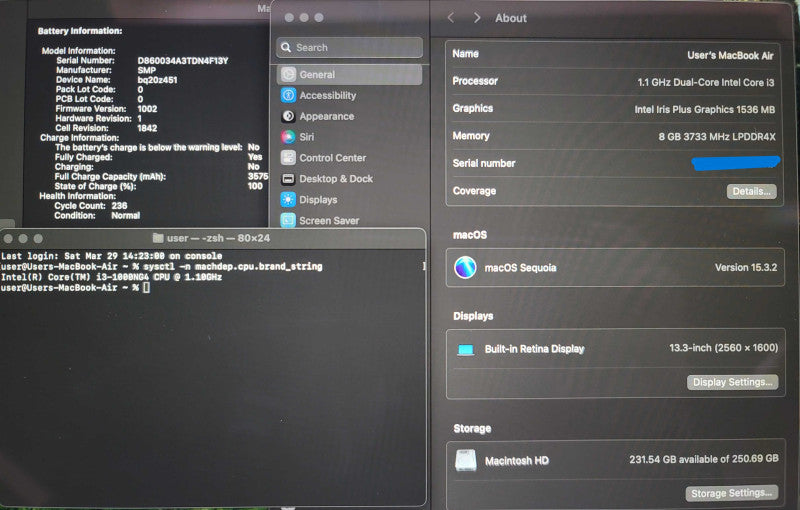Image resolution: width=800 pixels, height=510 pixels.
Task: Click Cycle Count value 236
Action: [119, 206]
